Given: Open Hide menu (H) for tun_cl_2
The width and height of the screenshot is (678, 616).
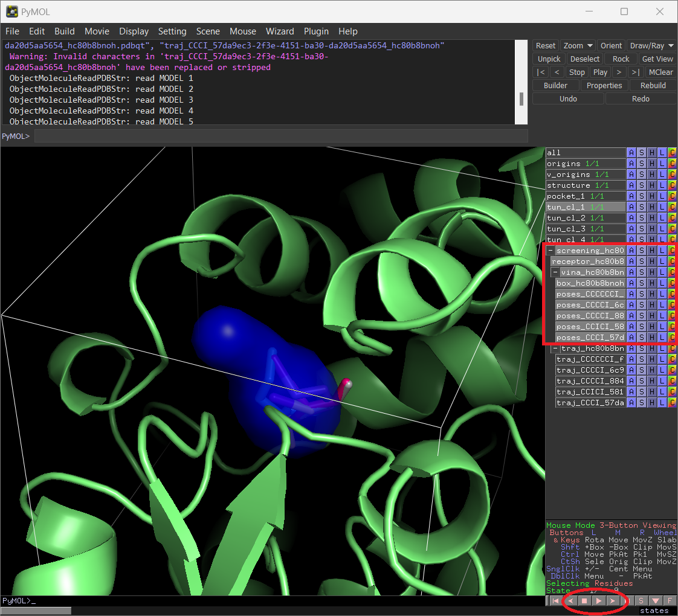Looking at the screenshot, I should [x=652, y=218].
